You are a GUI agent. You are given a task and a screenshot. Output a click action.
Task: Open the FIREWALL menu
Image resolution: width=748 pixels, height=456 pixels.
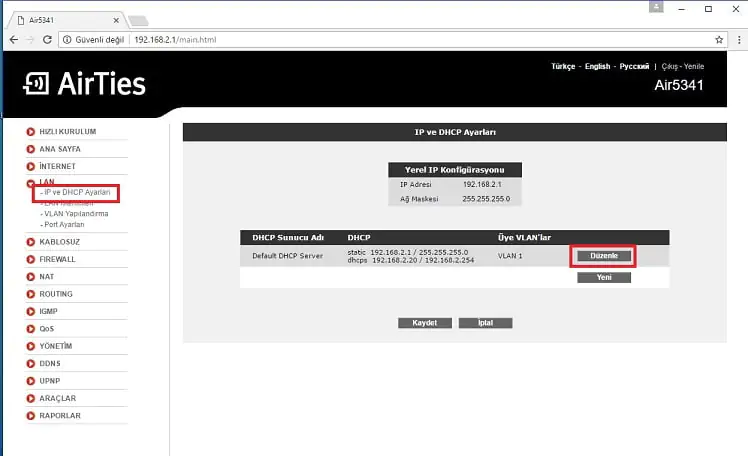pyautogui.click(x=57, y=259)
